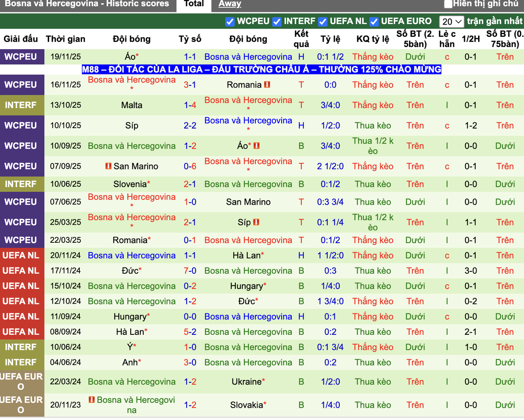
Task: Click the INTERF league cell for 13/10/25
Action: tap(22, 105)
